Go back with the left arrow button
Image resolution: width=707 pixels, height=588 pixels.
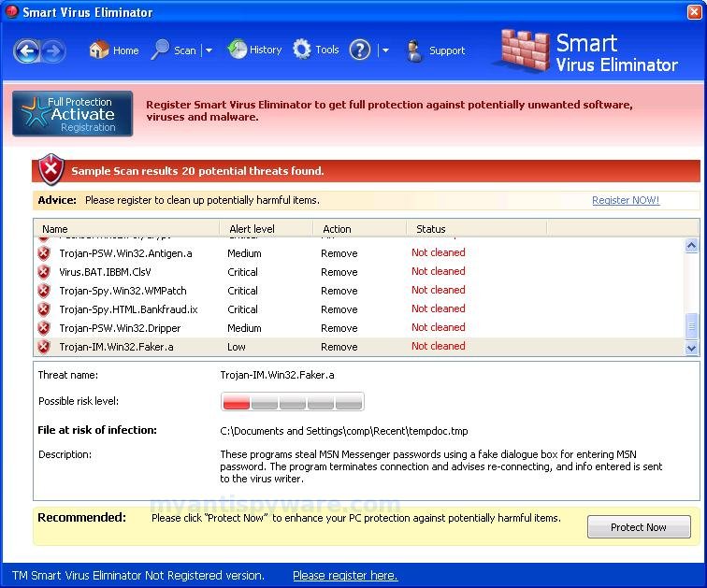(x=26, y=50)
